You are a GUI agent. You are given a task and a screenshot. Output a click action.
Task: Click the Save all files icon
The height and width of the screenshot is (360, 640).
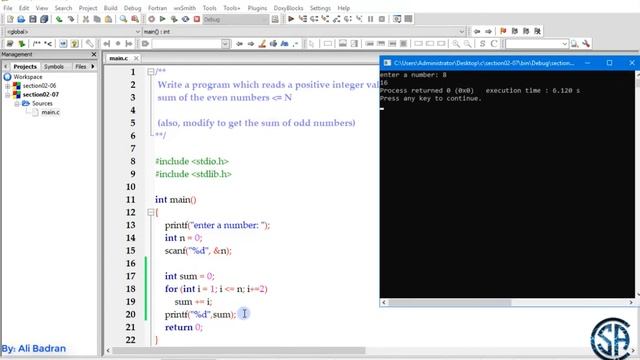[44, 19]
